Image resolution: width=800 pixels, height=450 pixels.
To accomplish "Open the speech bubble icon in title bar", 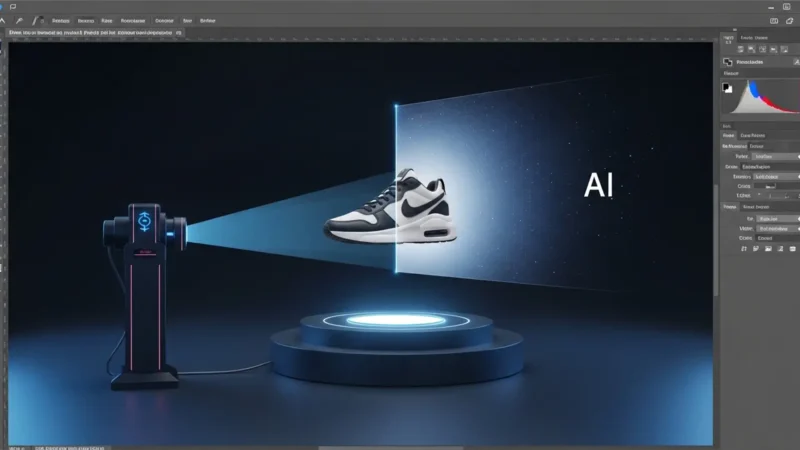I will 13,7.
